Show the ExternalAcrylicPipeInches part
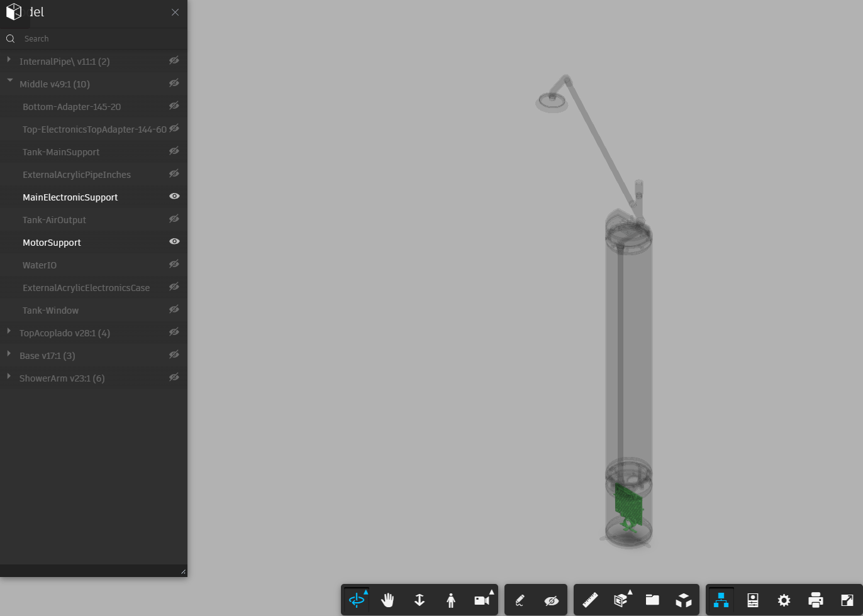 point(174,173)
